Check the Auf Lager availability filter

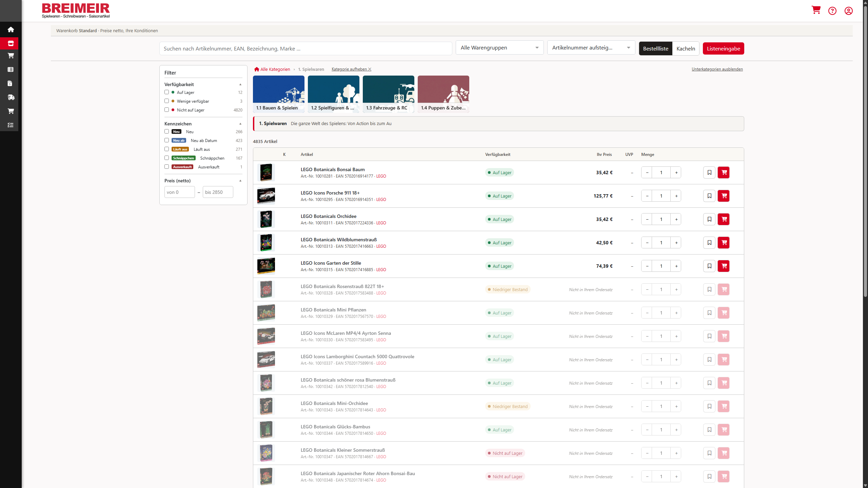coord(166,92)
